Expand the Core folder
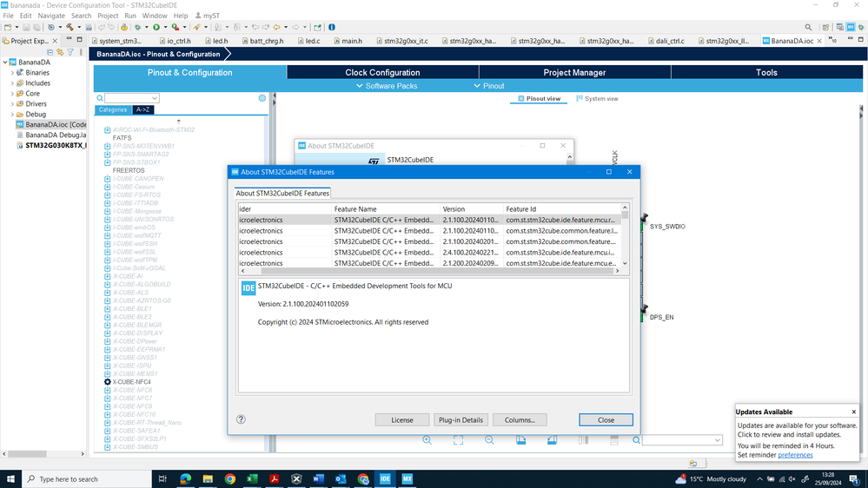Image resolution: width=868 pixels, height=488 pixels. (x=12, y=94)
